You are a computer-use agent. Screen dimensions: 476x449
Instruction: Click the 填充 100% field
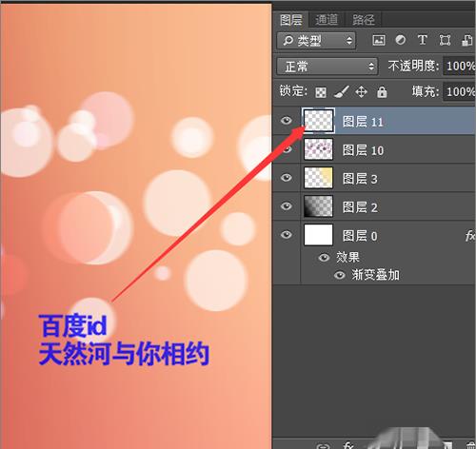460,92
